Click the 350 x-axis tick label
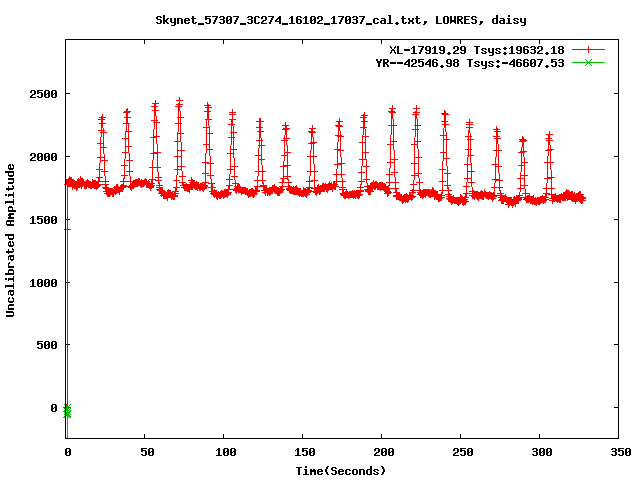 click(620, 452)
